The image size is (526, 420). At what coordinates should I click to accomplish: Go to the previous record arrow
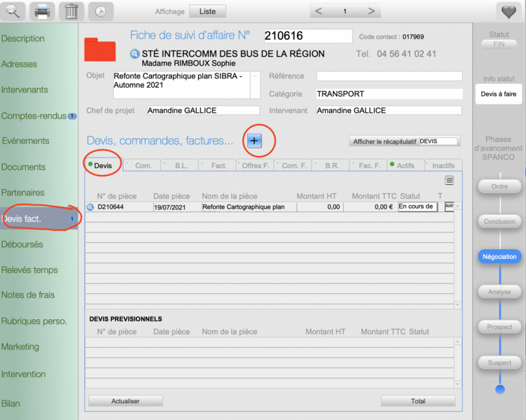319,11
